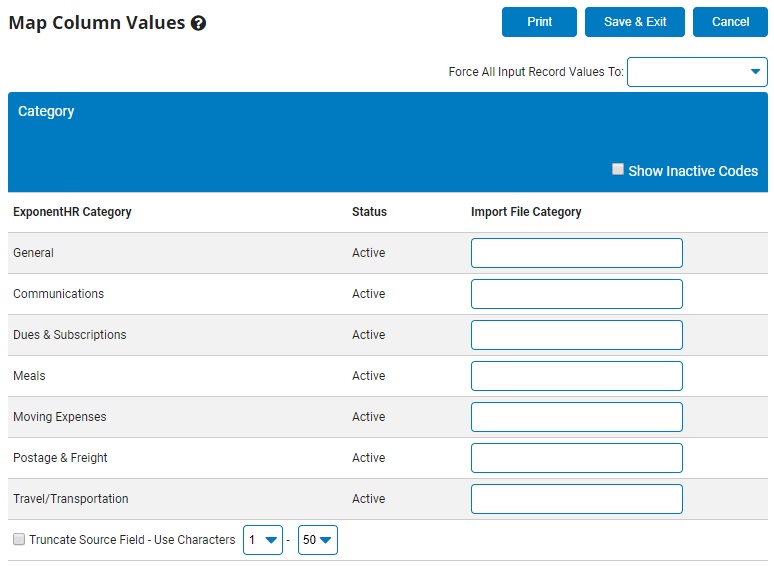Image resolution: width=774 pixels, height=567 pixels.
Task: Click the Communications import category field
Action: point(576,294)
